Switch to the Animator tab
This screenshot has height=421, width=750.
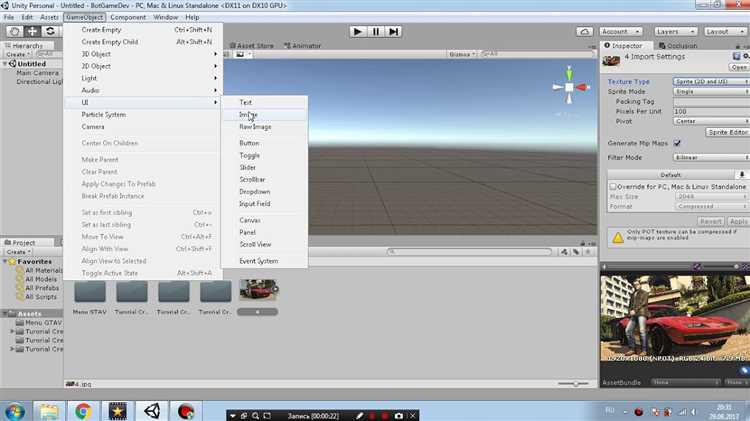(302, 46)
